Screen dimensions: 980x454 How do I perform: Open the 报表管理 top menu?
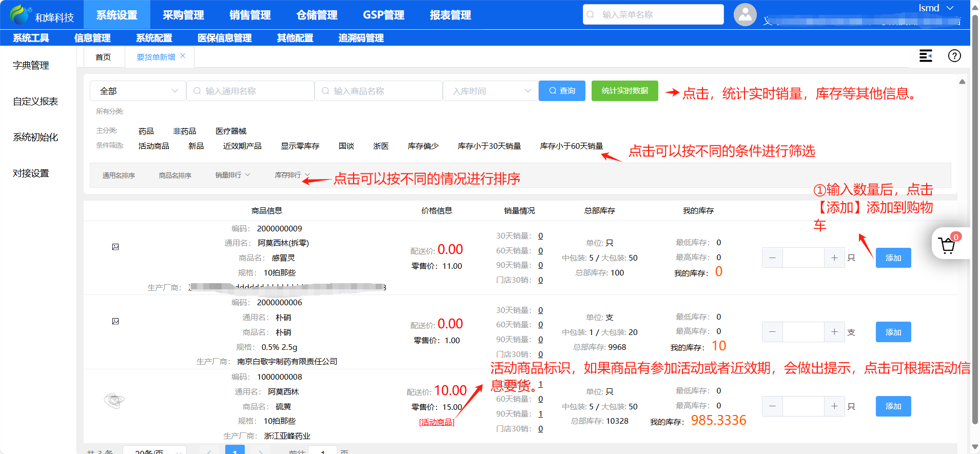coord(450,14)
